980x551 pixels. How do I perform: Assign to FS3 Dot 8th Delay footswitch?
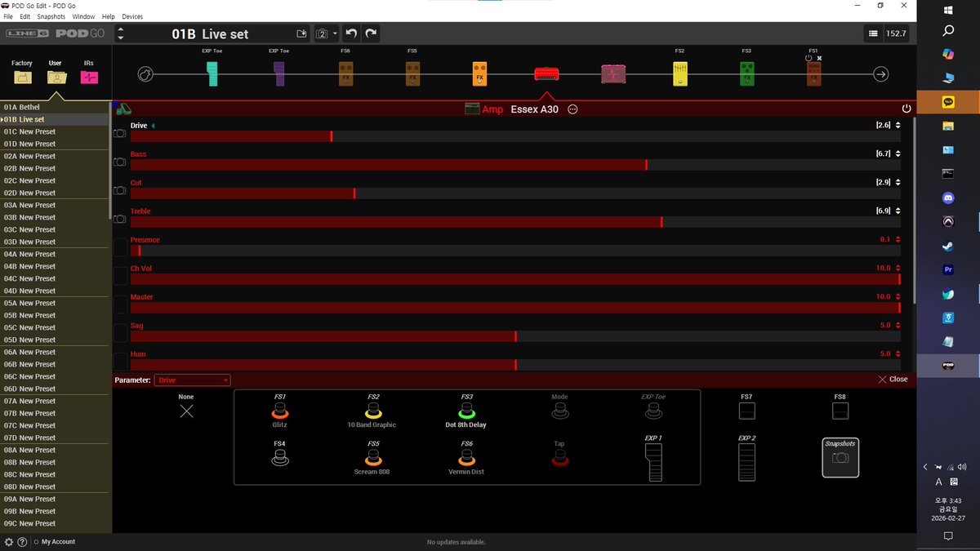pyautogui.click(x=466, y=411)
